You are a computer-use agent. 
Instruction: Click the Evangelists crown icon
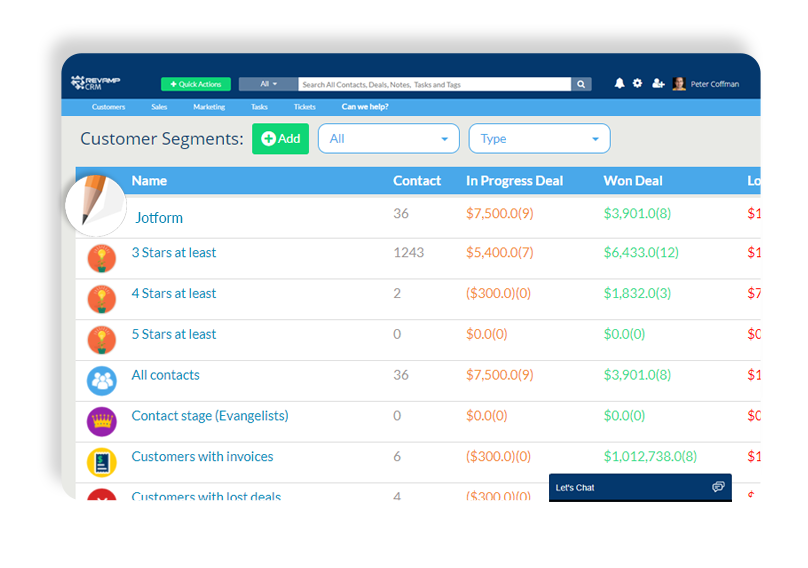pos(102,422)
